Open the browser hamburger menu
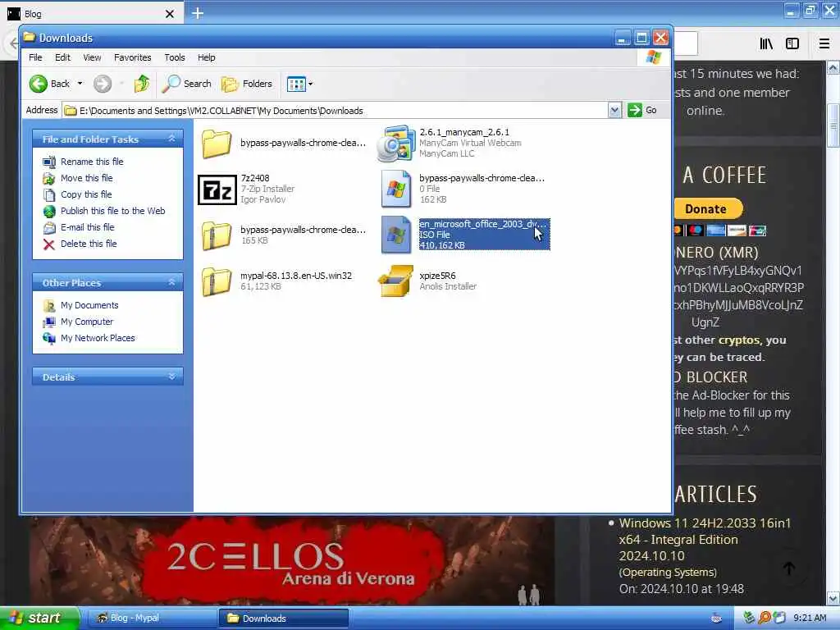The height and width of the screenshot is (630, 840). coord(824,44)
